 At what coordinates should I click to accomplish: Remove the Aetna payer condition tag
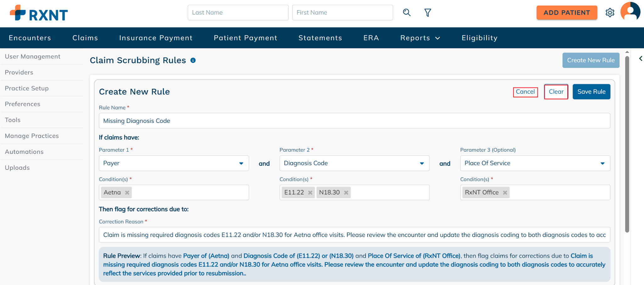pyautogui.click(x=127, y=193)
